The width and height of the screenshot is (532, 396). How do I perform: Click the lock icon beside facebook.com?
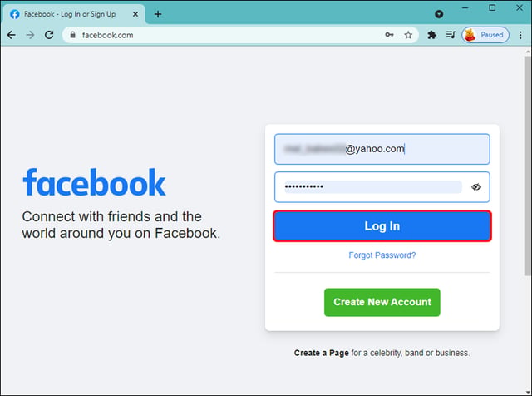point(72,35)
